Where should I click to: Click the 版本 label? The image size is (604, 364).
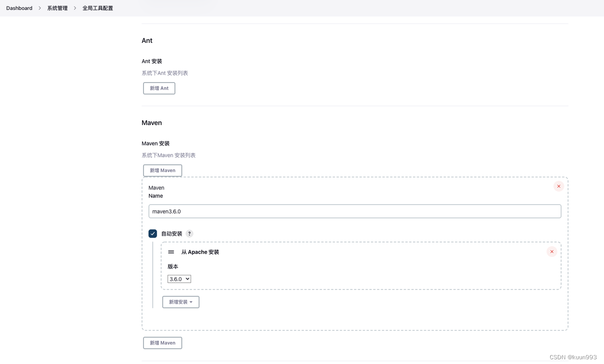tap(173, 266)
